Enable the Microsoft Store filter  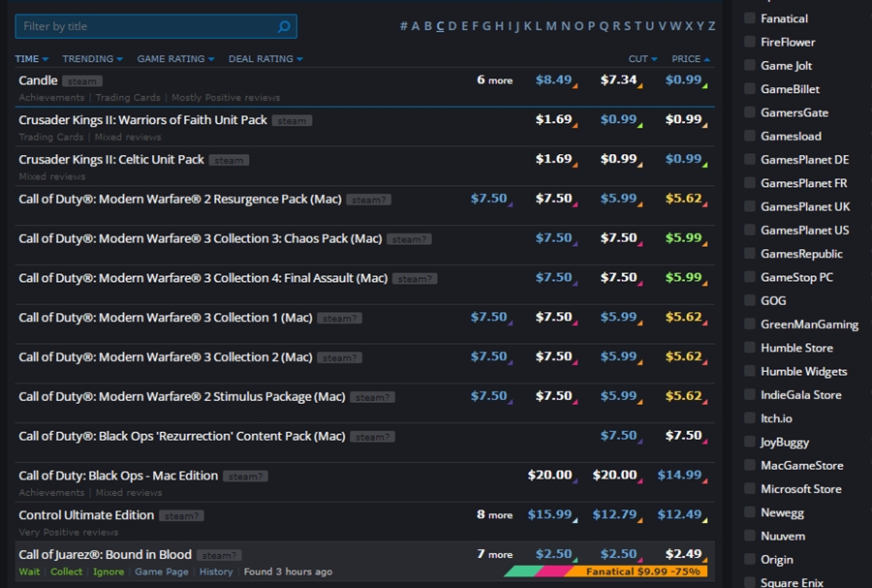pos(750,488)
